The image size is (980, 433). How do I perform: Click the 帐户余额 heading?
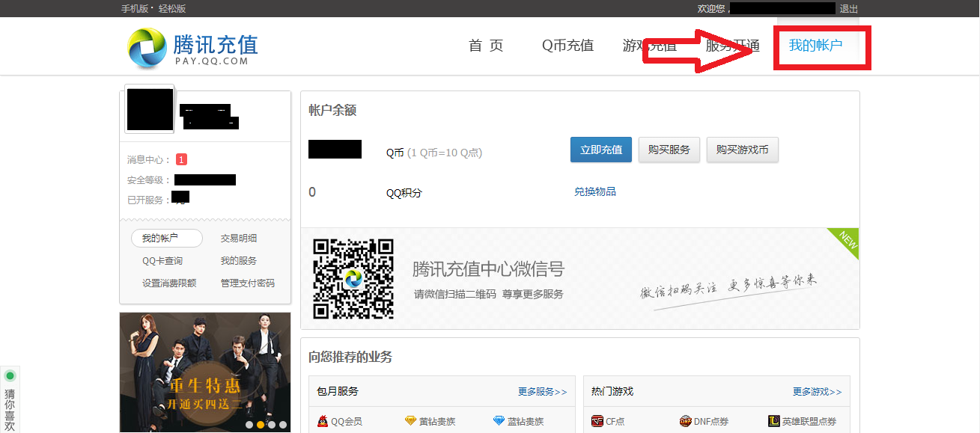(332, 111)
